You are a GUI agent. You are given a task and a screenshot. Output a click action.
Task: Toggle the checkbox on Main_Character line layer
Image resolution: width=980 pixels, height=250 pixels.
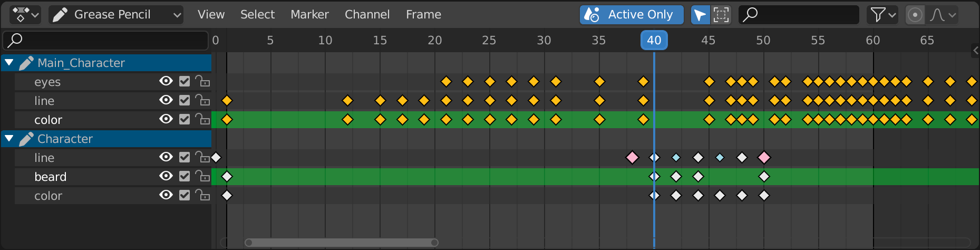[184, 100]
